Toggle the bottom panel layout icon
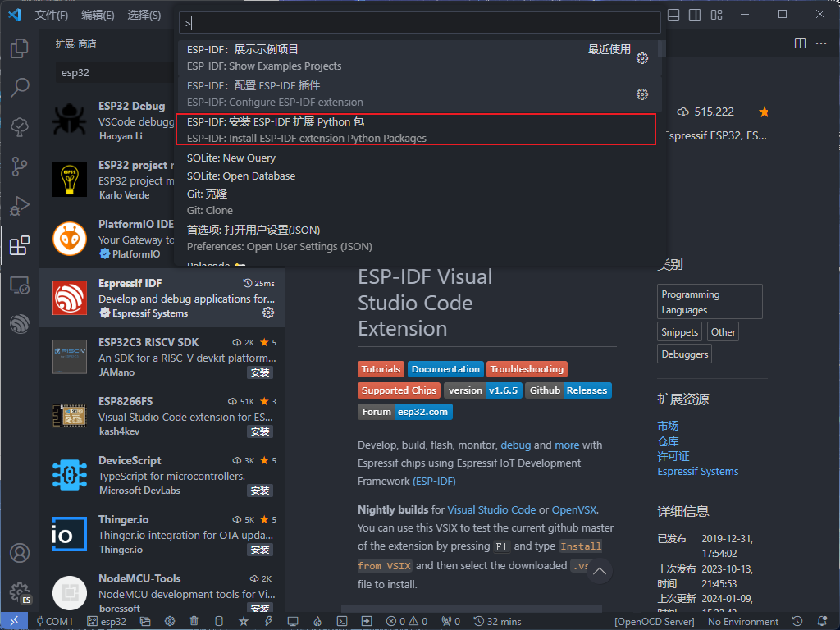 coord(673,15)
